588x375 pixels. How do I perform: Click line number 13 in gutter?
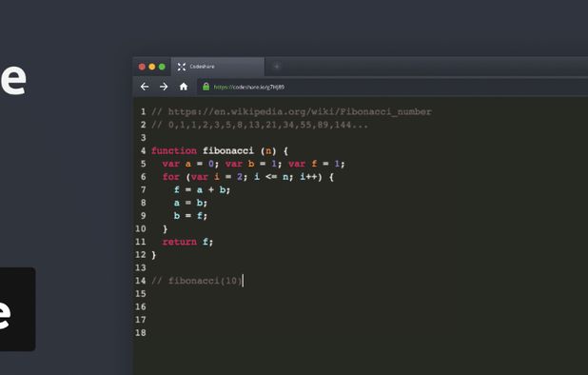[x=141, y=267]
